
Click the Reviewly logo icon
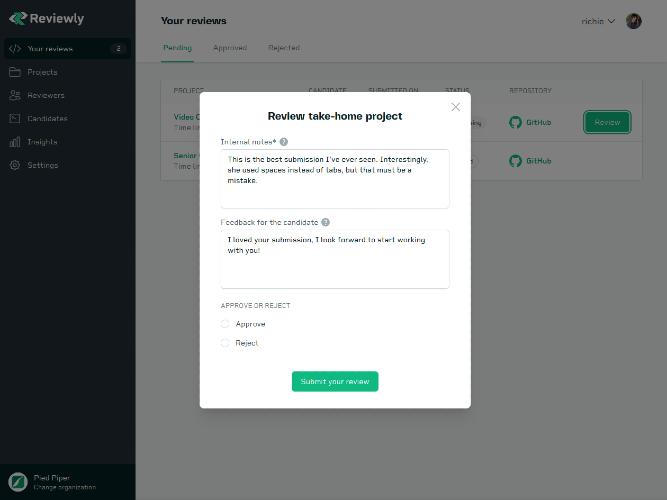18,18
